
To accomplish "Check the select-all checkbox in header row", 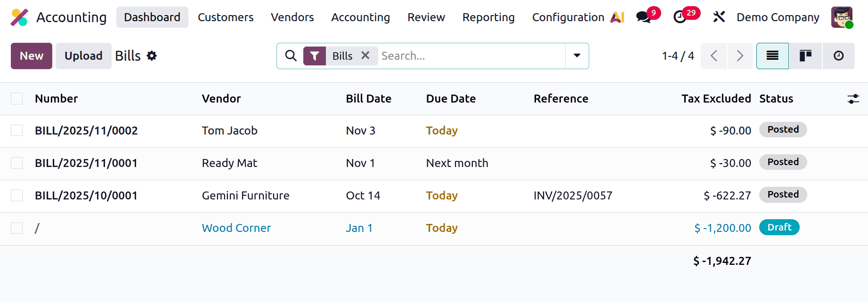I will (x=16, y=98).
